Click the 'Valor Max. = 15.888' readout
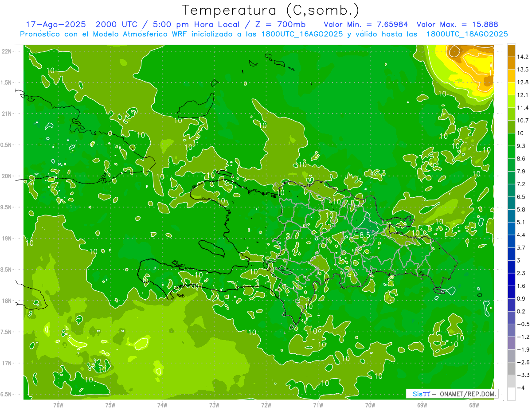 pos(458,24)
